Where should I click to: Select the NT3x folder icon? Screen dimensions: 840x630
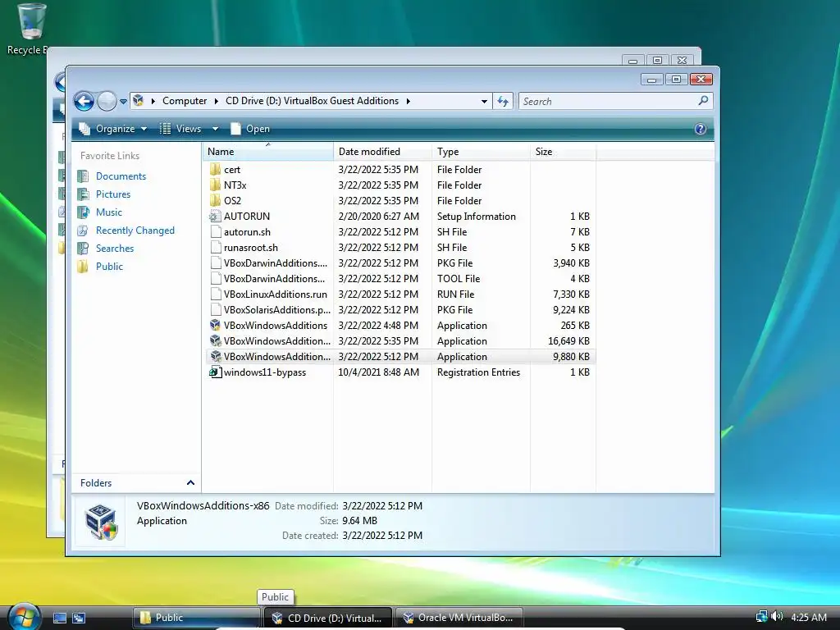coord(216,185)
